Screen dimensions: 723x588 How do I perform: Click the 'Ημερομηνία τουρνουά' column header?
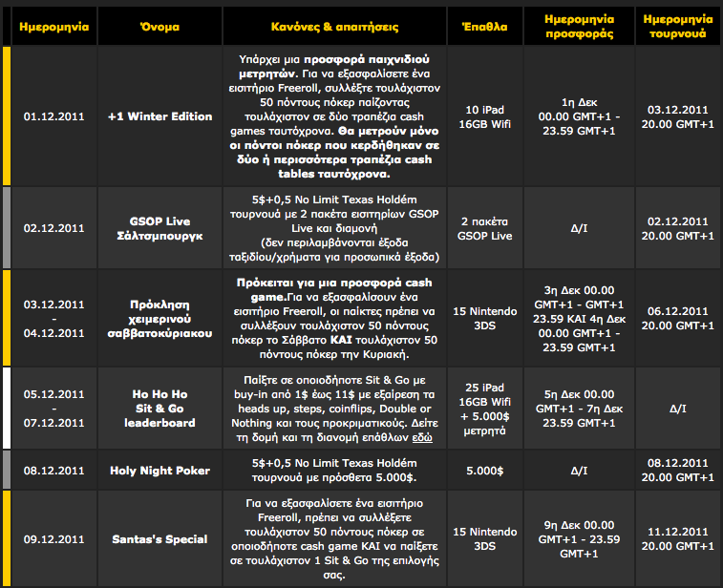pos(676,26)
